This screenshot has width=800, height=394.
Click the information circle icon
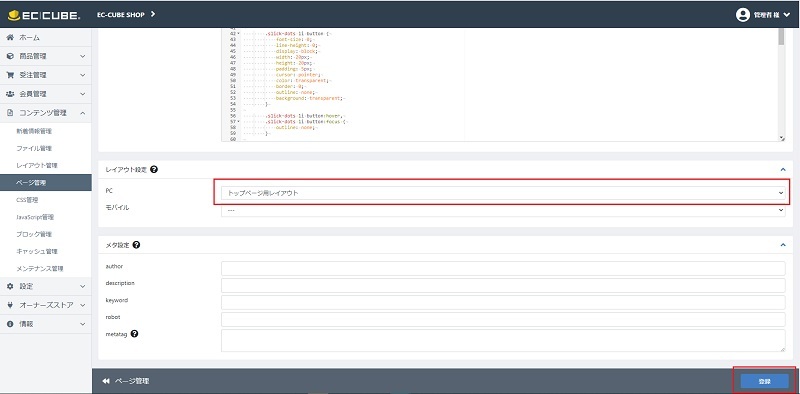coord(10,324)
